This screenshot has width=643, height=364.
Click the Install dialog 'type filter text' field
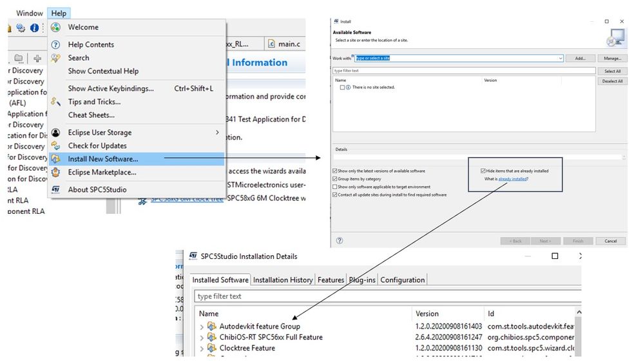click(464, 70)
